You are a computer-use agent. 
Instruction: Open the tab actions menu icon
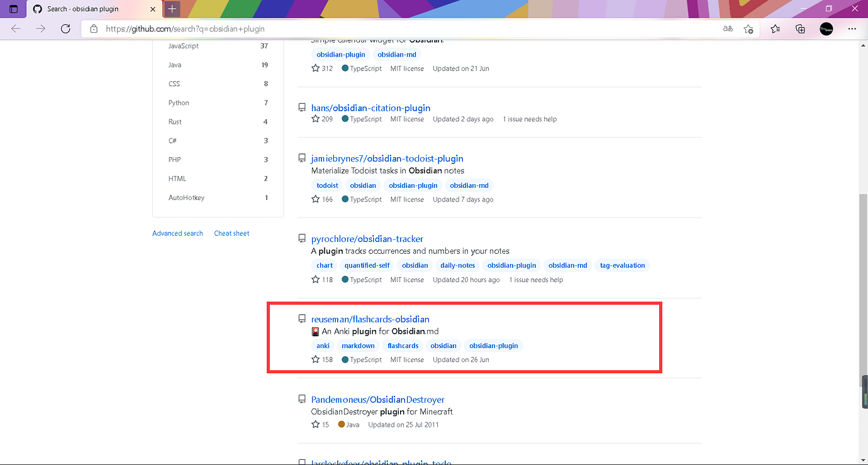13,9
